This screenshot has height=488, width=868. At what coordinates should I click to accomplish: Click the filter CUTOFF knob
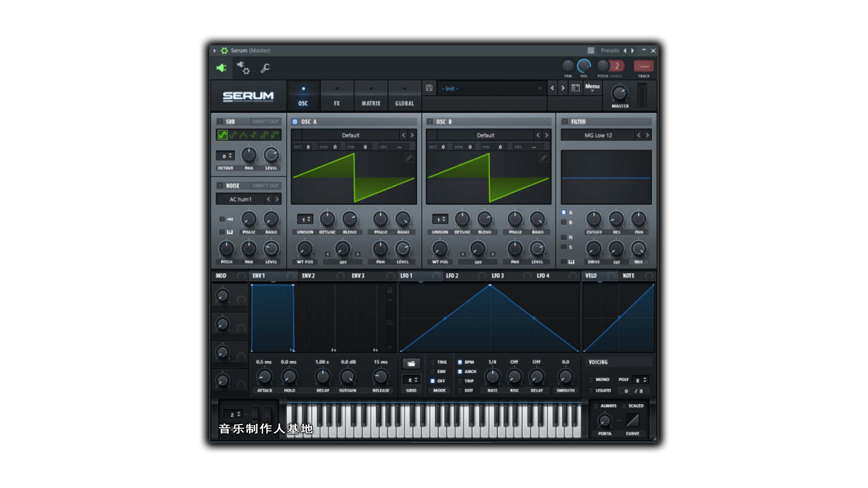click(594, 219)
